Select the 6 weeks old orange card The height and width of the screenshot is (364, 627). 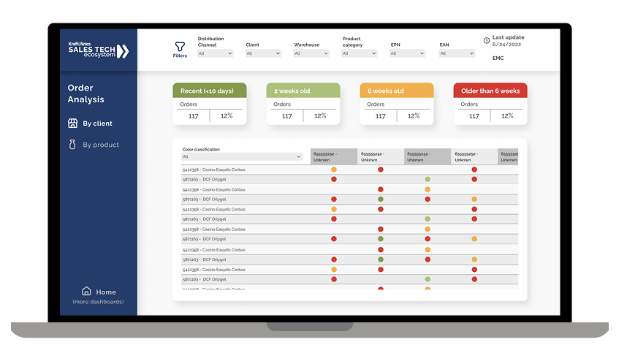point(397,104)
